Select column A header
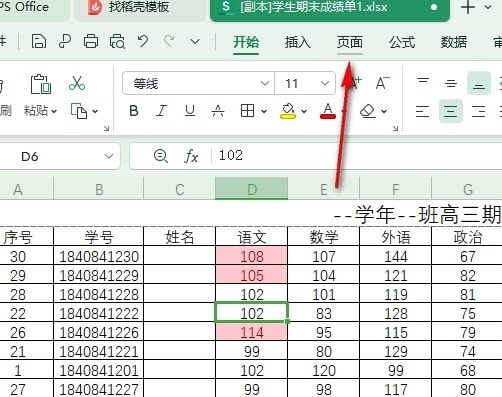The height and width of the screenshot is (397, 502). click(27, 189)
